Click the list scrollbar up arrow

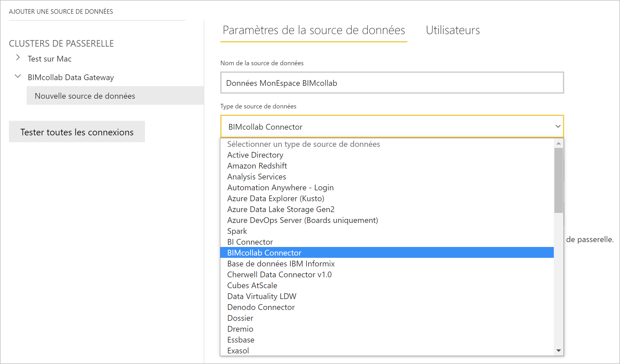tap(558, 143)
